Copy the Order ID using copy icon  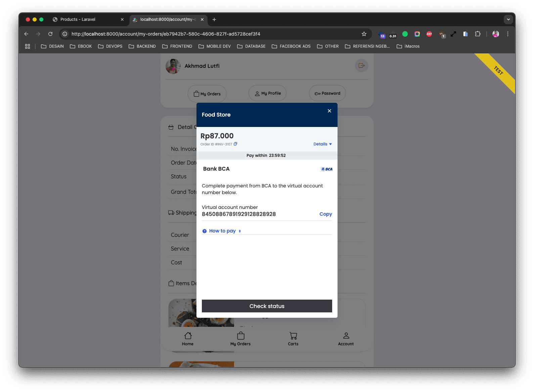235,144
